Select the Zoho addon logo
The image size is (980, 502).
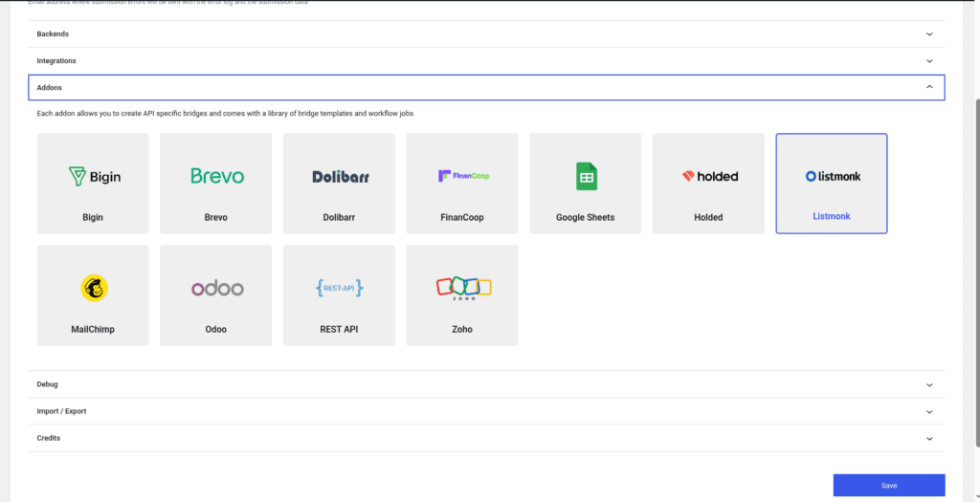pos(464,289)
